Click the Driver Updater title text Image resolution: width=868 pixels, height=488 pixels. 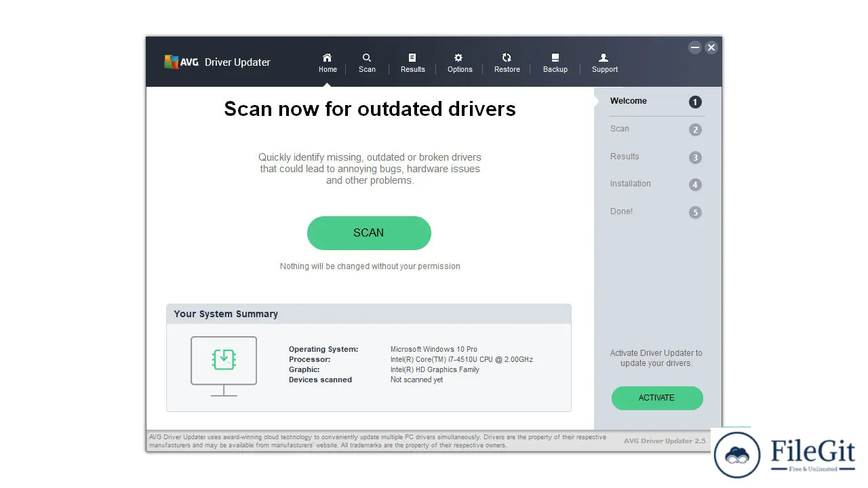237,62
